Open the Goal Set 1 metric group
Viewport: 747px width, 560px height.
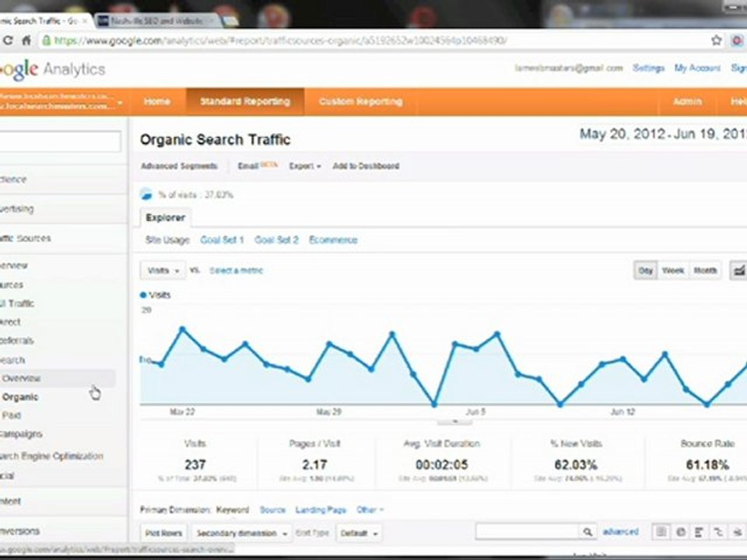(x=222, y=240)
